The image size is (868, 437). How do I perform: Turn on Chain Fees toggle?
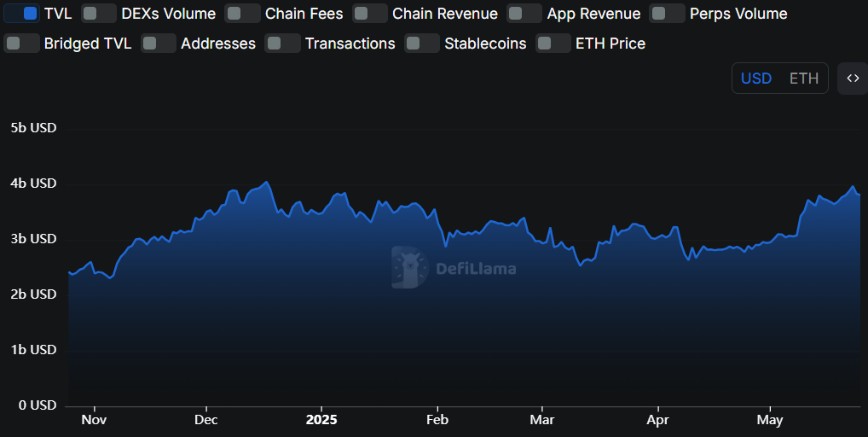point(243,14)
